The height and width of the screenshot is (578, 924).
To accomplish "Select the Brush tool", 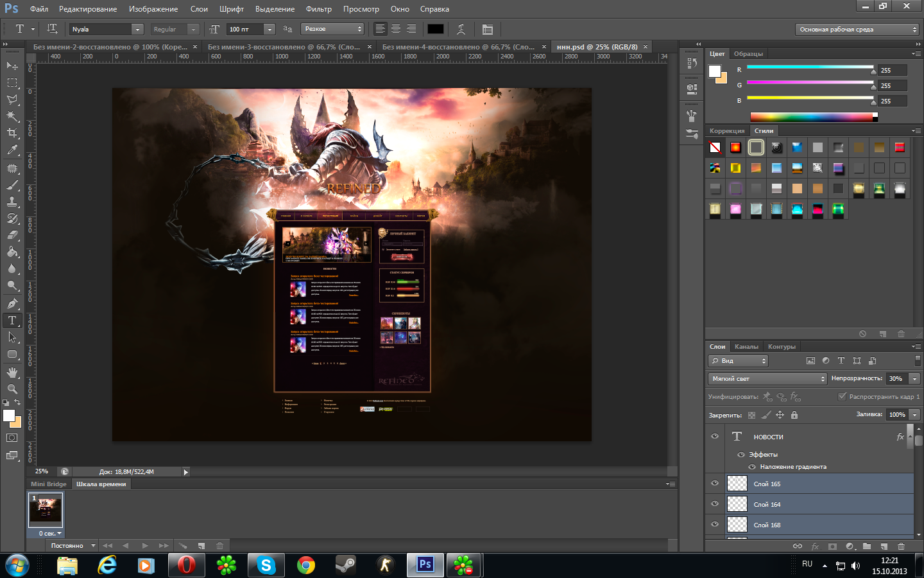I will coord(12,185).
